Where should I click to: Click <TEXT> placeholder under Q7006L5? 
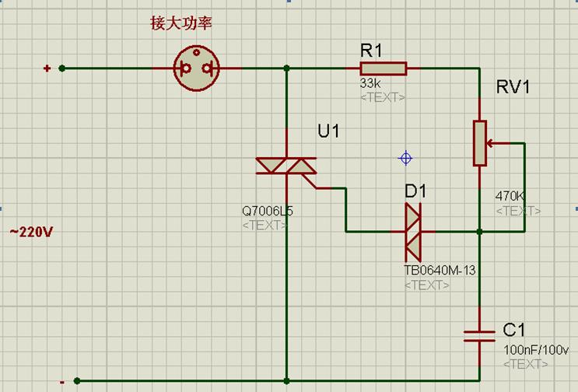(x=264, y=225)
